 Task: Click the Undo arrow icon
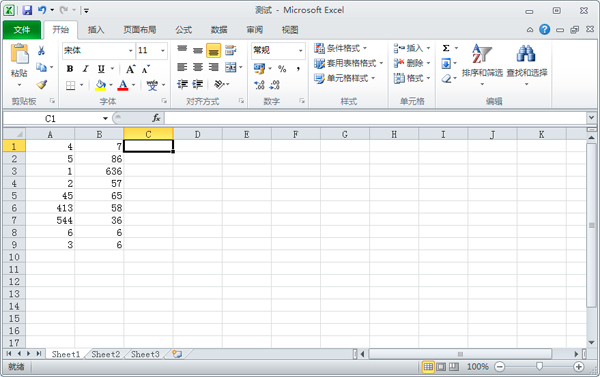pyautogui.click(x=42, y=10)
